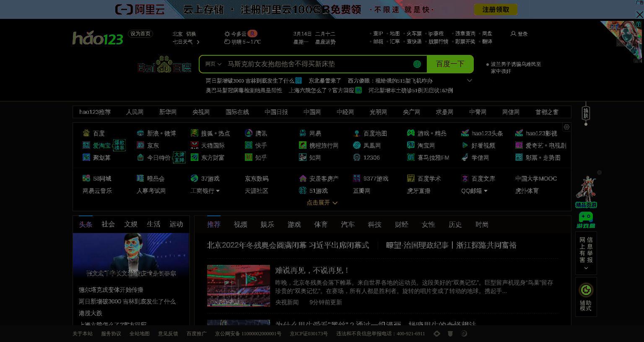
Task: Select the 社会 news tab
Action: click(108, 224)
